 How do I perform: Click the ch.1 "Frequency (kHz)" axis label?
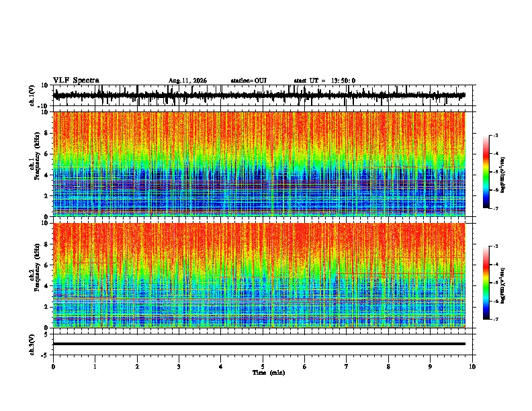click(37, 156)
